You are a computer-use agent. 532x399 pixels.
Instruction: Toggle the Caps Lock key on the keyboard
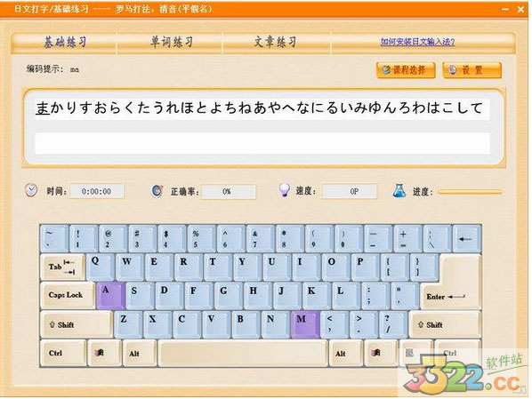coord(68,296)
